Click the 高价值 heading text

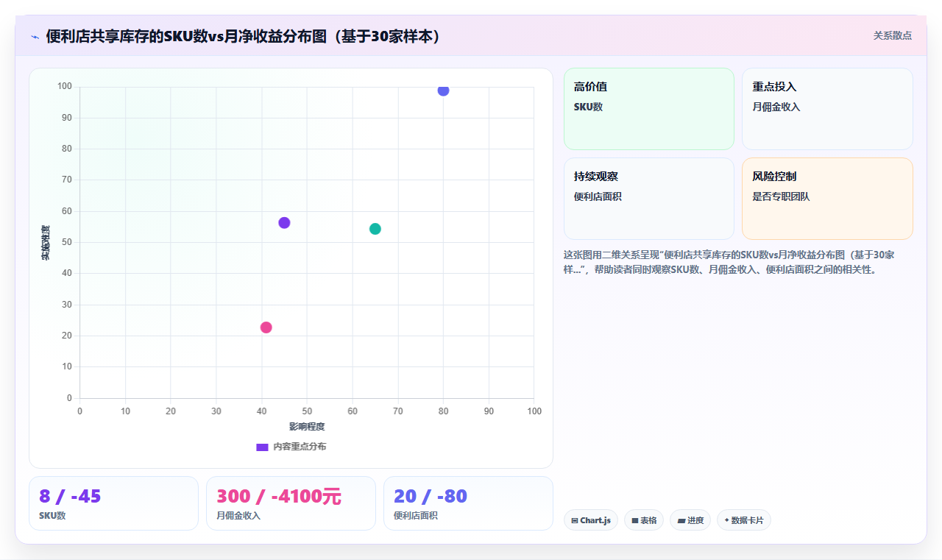(590, 87)
